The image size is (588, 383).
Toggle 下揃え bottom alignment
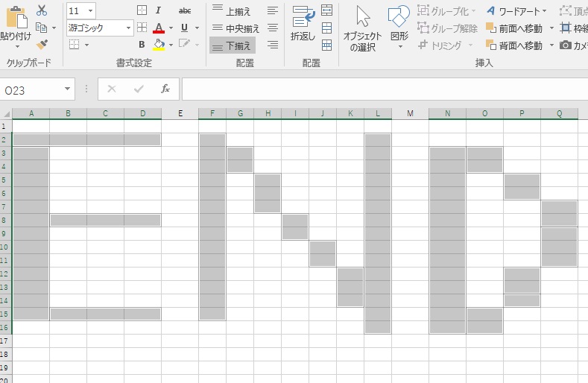tap(232, 45)
